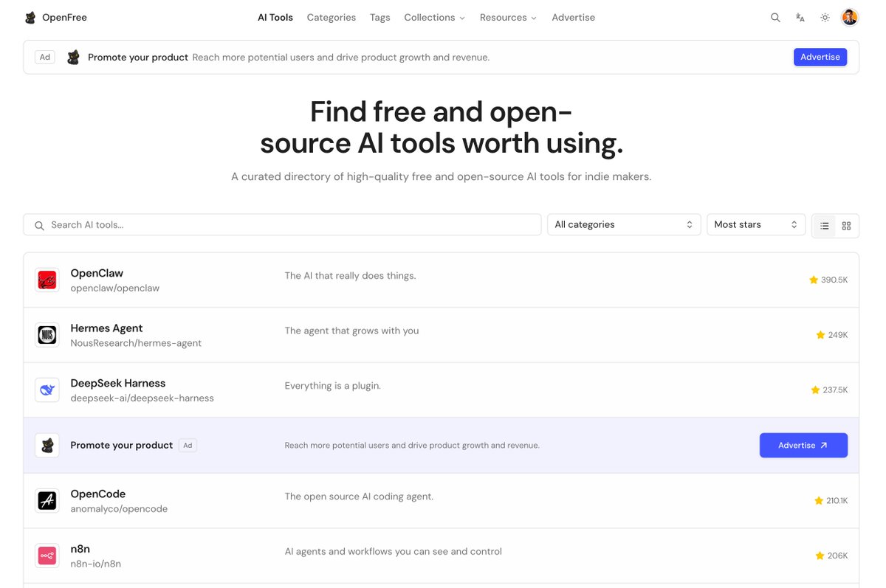Click the DeepSeek Harness whale icon
This screenshot has height=588, width=886.
[x=47, y=390]
